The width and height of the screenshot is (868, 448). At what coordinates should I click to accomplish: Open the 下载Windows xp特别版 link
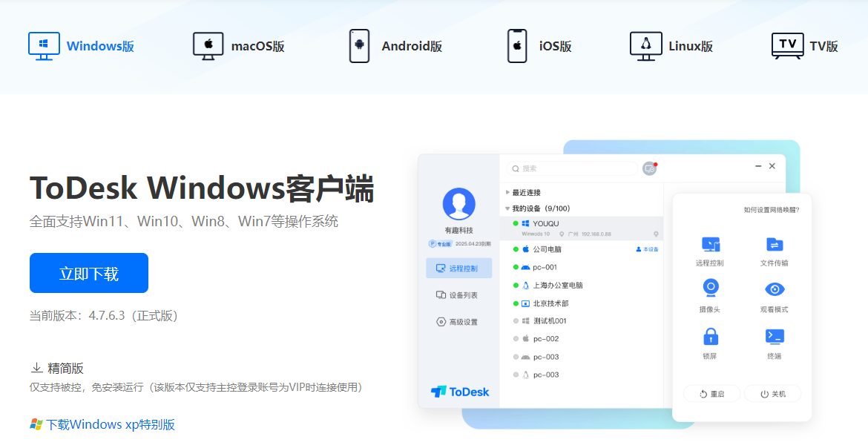tap(110, 425)
